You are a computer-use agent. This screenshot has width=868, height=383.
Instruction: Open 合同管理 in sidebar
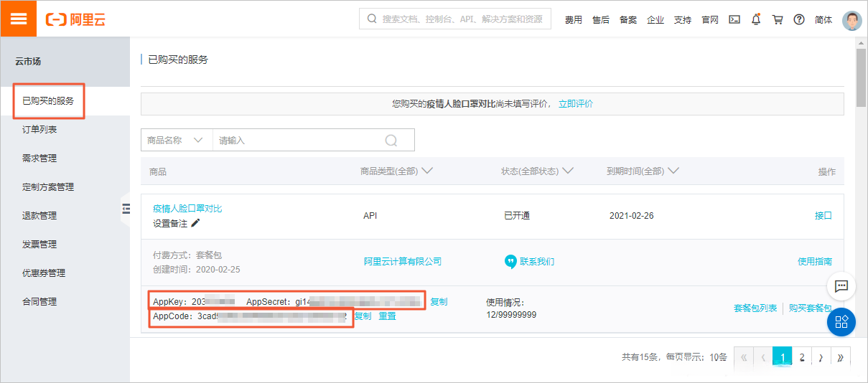click(39, 302)
